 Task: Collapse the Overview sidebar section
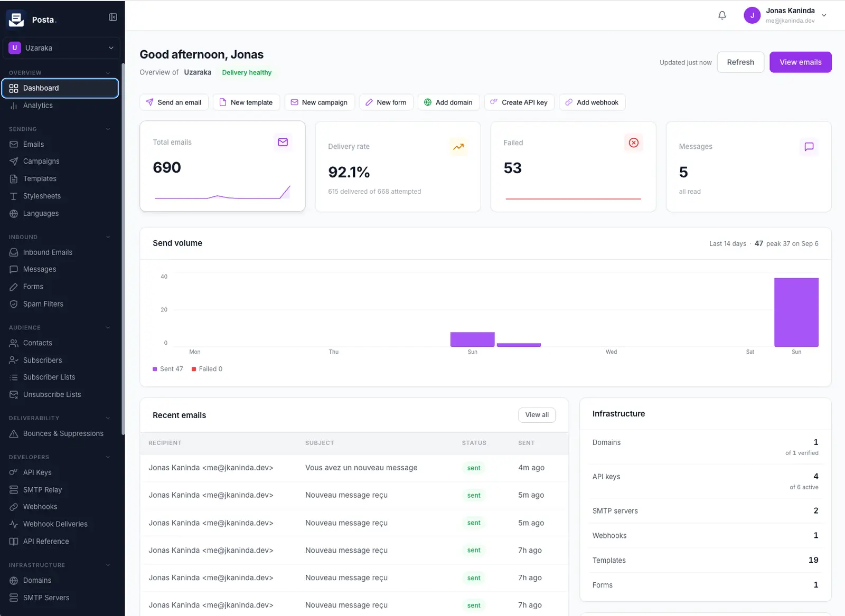click(108, 73)
